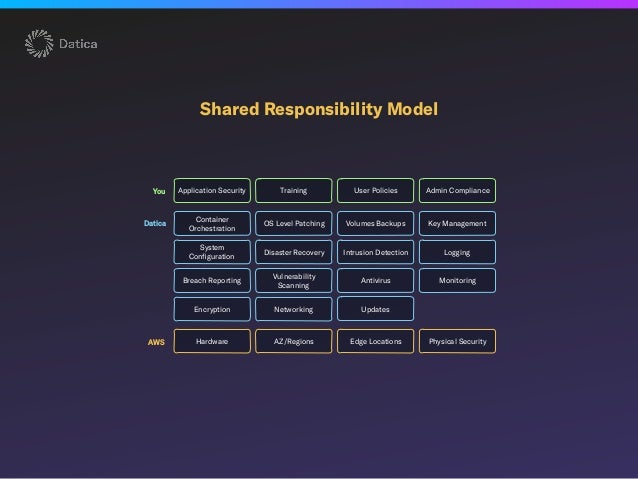This screenshot has width=638, height=479.
Task: Select the User Policies box
Action: 376,190
